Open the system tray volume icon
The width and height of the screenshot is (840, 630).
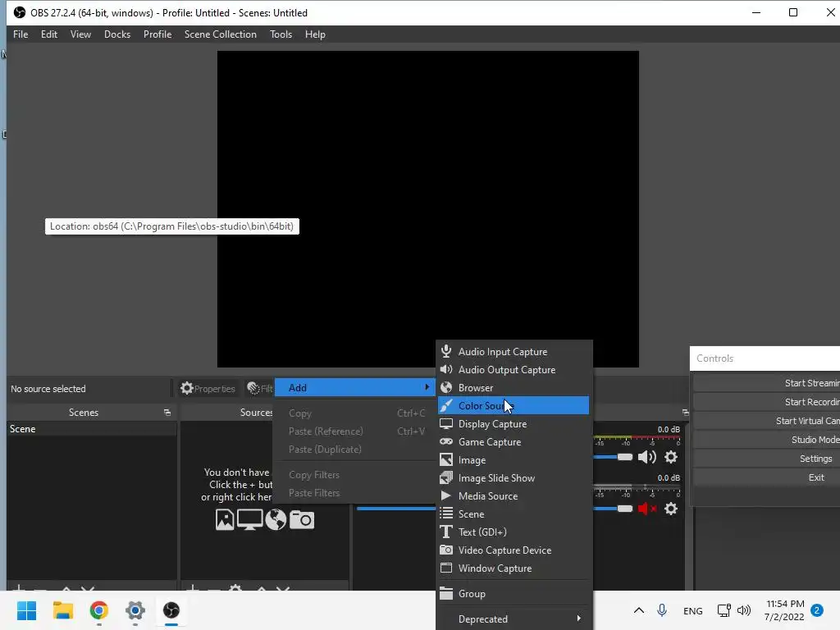point(743,610)
